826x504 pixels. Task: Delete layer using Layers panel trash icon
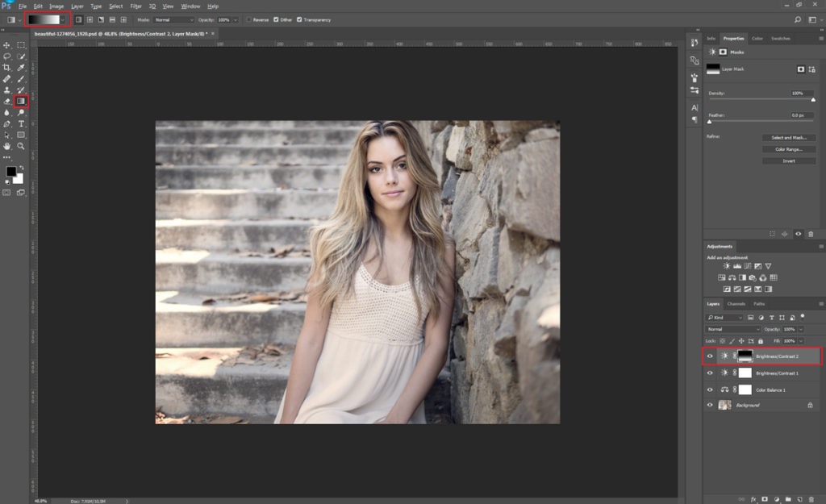[810, 499]
